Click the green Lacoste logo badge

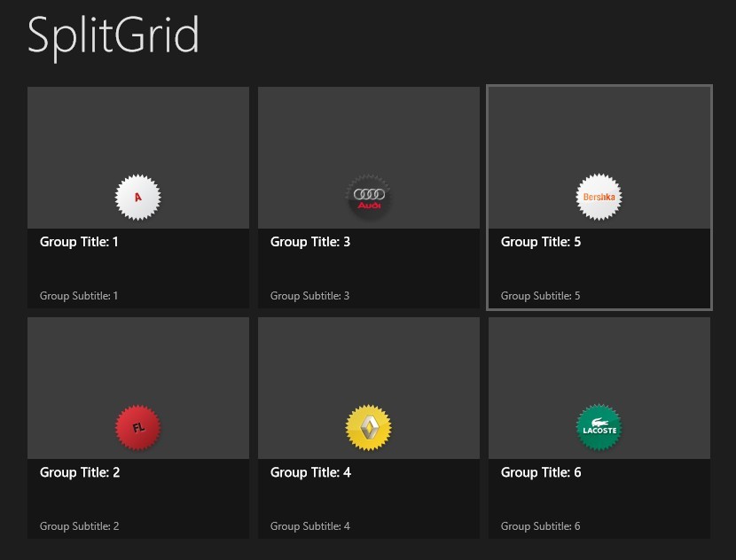coord(599,427)
